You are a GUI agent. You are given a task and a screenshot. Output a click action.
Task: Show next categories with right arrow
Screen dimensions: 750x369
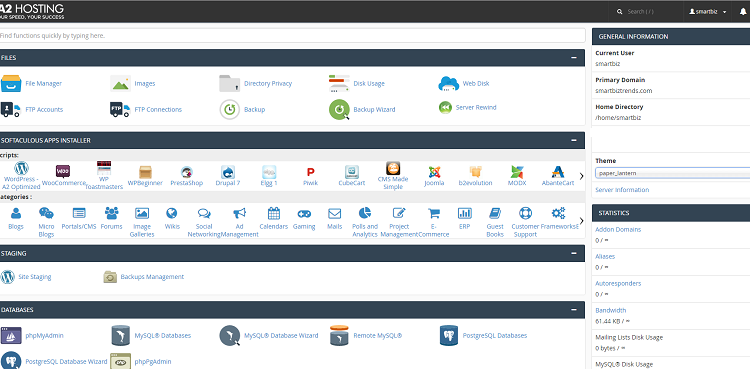pos(581,221)
